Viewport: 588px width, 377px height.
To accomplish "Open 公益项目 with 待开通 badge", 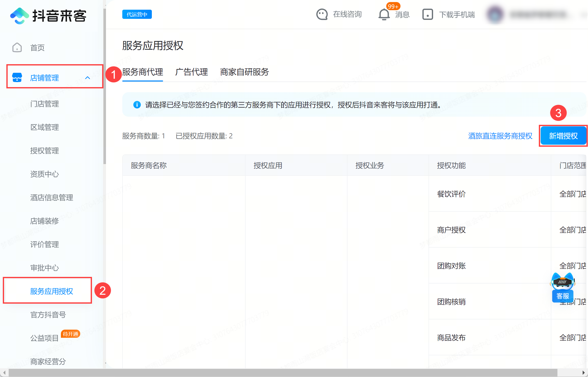I will pyautogui.click(x=45, y=338).
